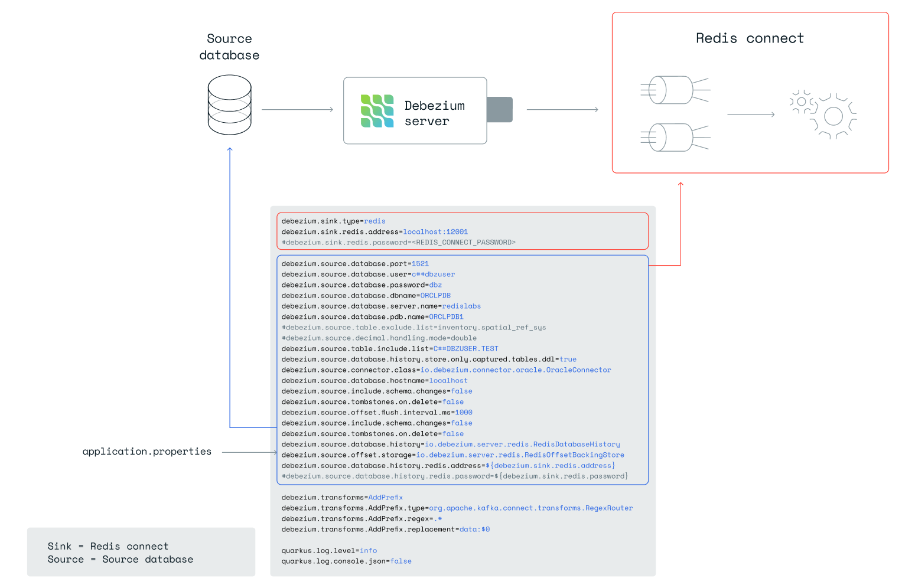
Task: Click the debezium.sink.type=redis line
Action: pos(333,221)
